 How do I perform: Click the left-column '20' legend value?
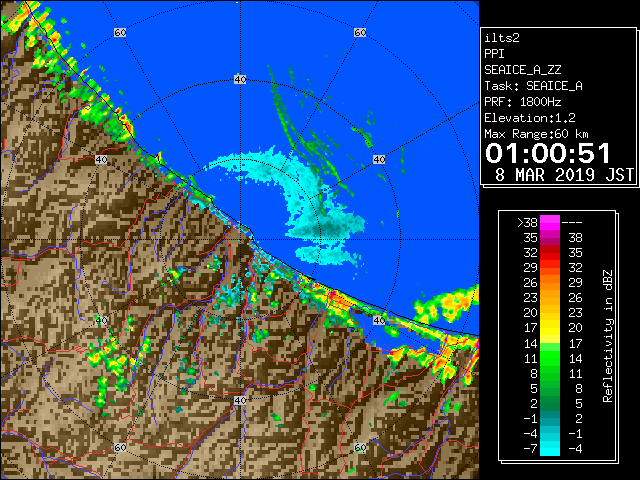click(531, 313)
